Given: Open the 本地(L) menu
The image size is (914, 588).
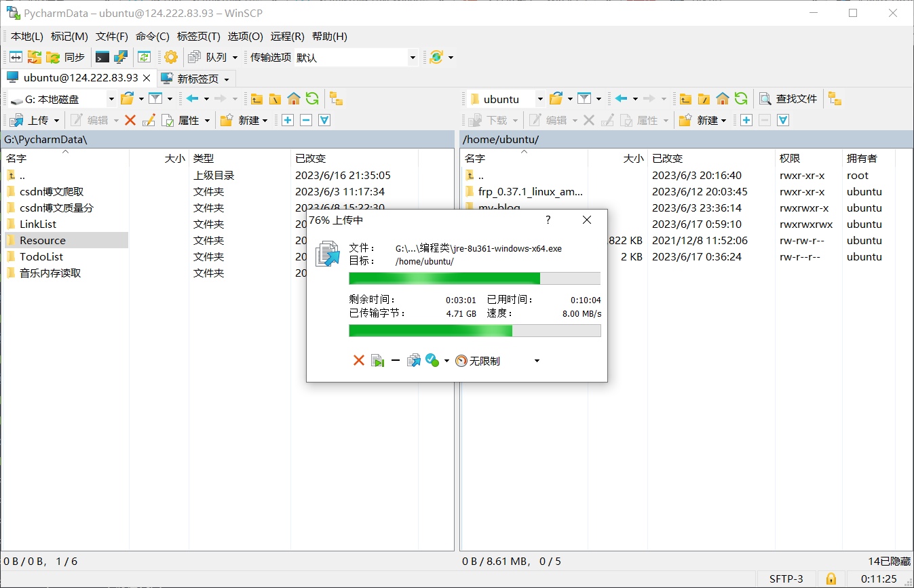Looking at the screenshot, I should 27,36.
